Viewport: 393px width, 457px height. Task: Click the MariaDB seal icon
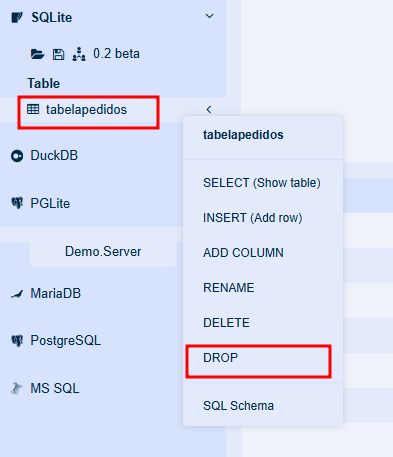(x=17, y=294)
